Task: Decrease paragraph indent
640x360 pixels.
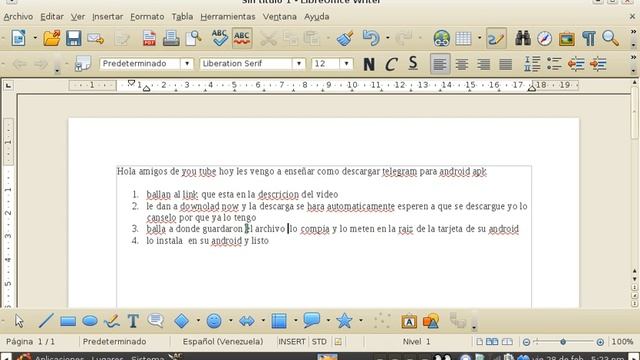Action: click(x=576, y=64)
